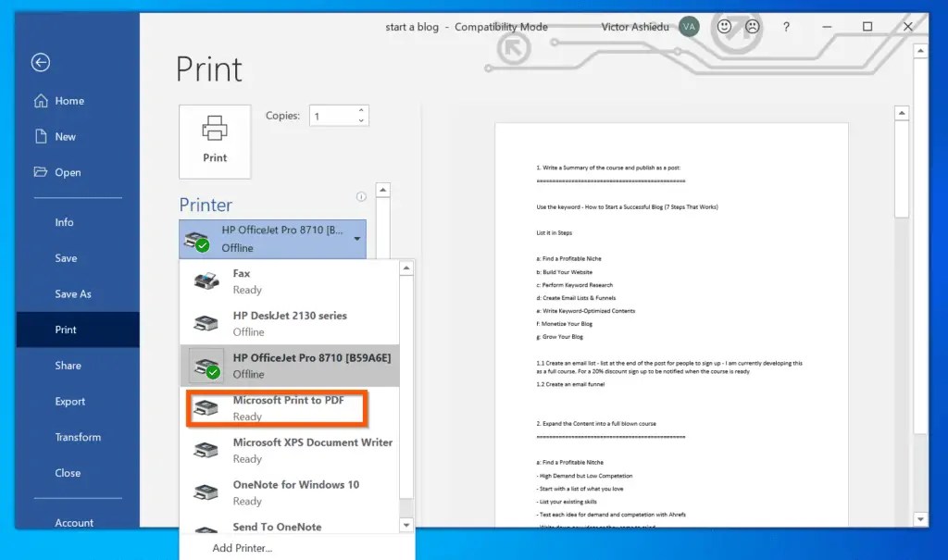Click the Help question mark icon
Image resolution: width=948 pixels, height=560 pixels.
(x=786, y=27)
